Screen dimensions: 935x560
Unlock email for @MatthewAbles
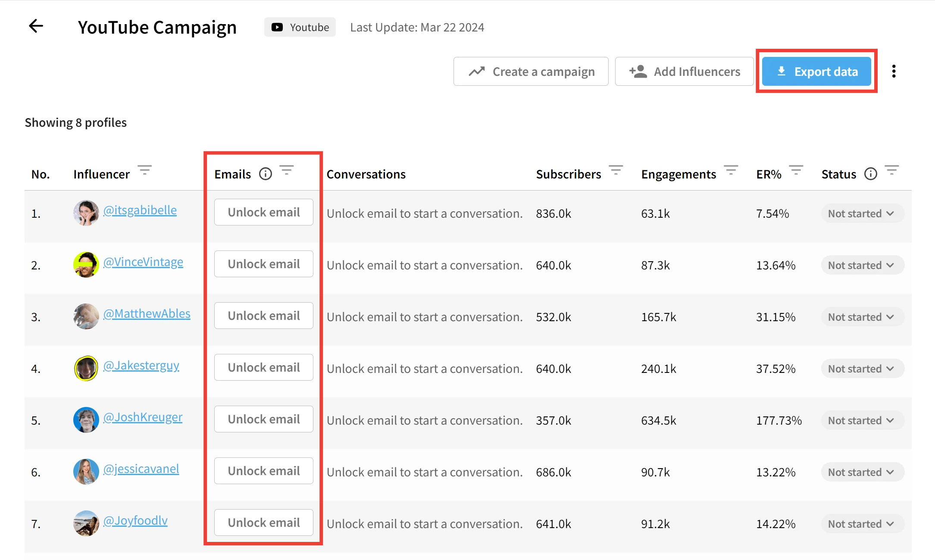click(x=263, y=315)
